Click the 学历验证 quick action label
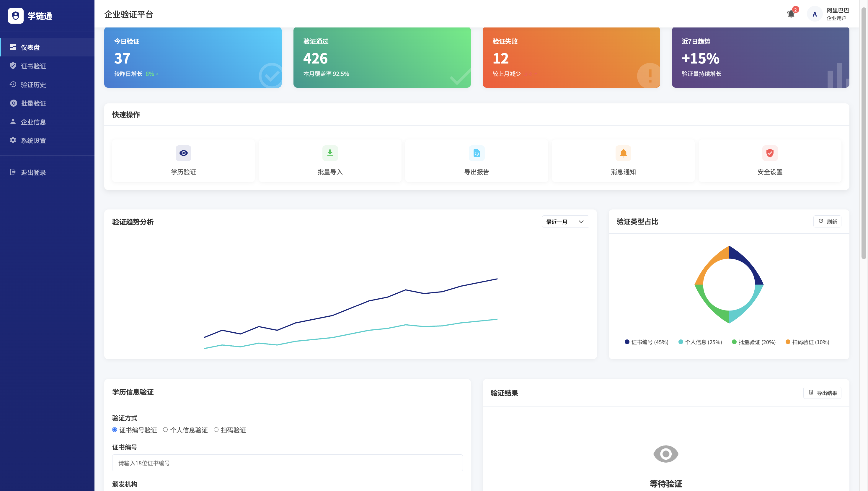 click(x=183, y=172)
